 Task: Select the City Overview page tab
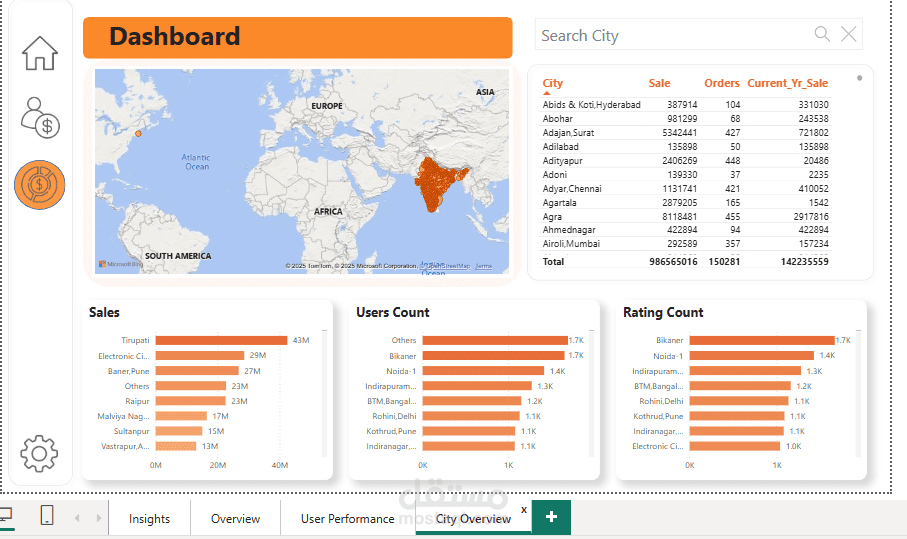(x=473, y=518)
